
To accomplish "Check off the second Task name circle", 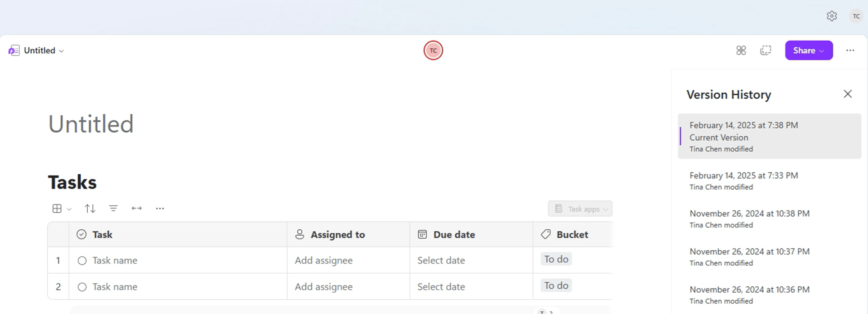I will [82, 287].
